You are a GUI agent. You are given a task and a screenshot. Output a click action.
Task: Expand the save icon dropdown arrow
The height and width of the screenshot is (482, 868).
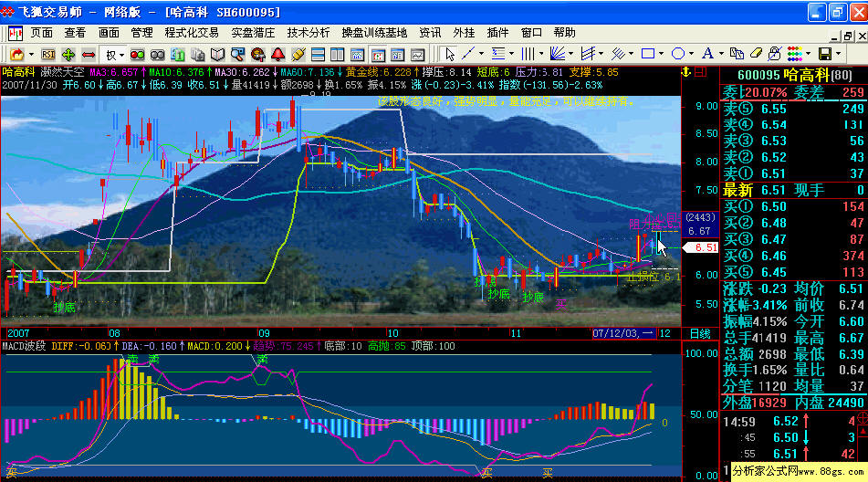pyautogui.click(x=838, y=54)
